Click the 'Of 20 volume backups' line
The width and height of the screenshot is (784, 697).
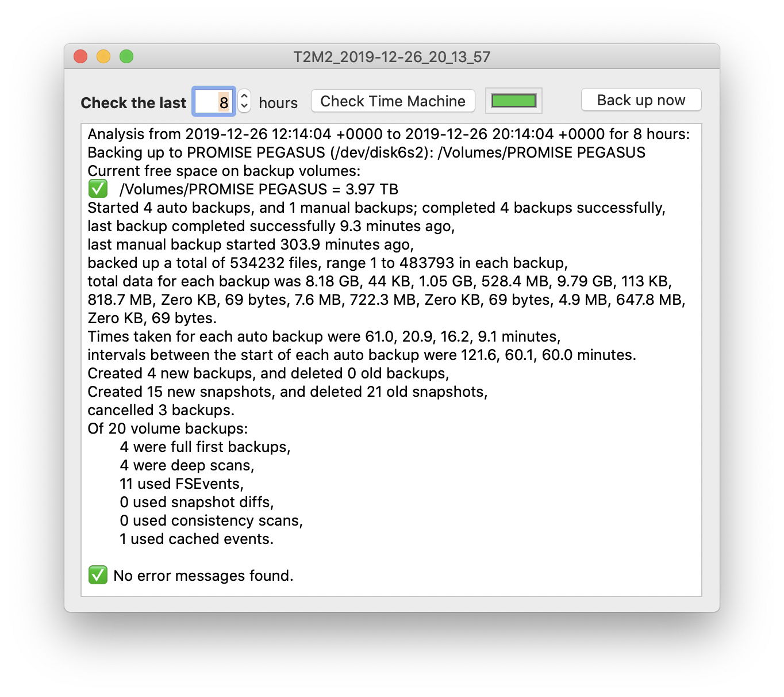pos(168,428)
